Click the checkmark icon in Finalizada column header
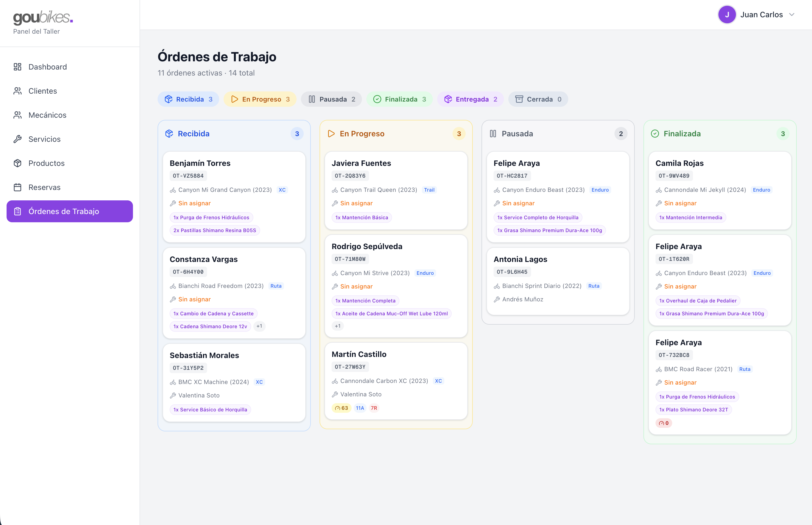Screen dimensions: 812x525 tap(655, 134)
